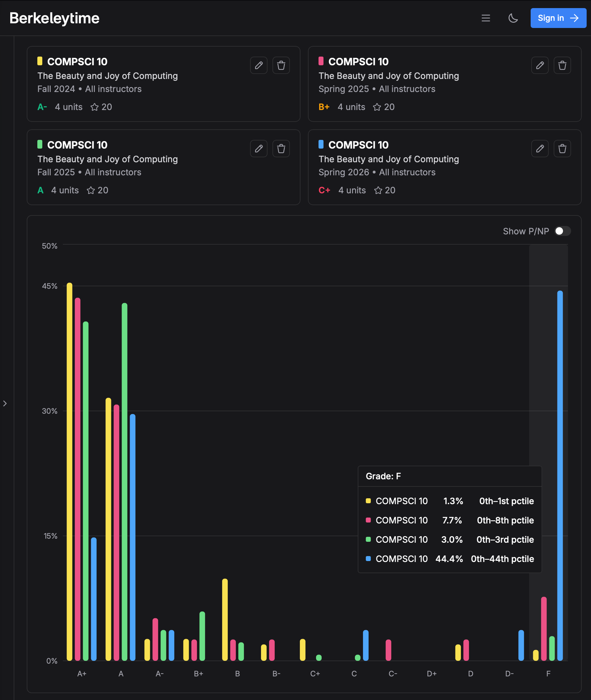Click the blue C grade bar
Screen dimensions: 591x700
click(365, 645)
